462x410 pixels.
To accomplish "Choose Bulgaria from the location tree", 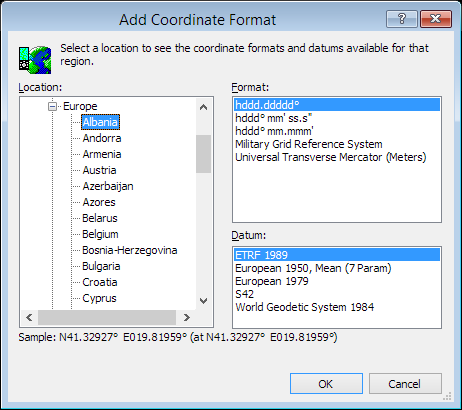I will (101, 266).
